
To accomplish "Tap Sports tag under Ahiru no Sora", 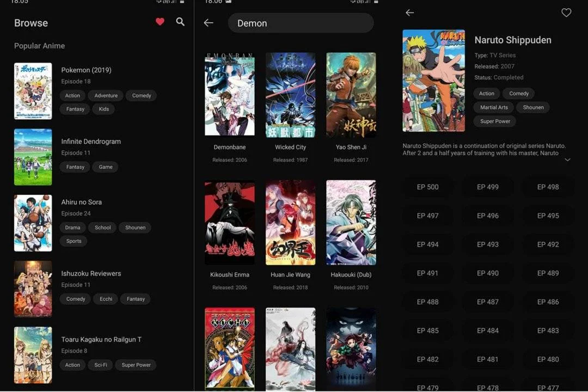I will click(x=73, y=241).
